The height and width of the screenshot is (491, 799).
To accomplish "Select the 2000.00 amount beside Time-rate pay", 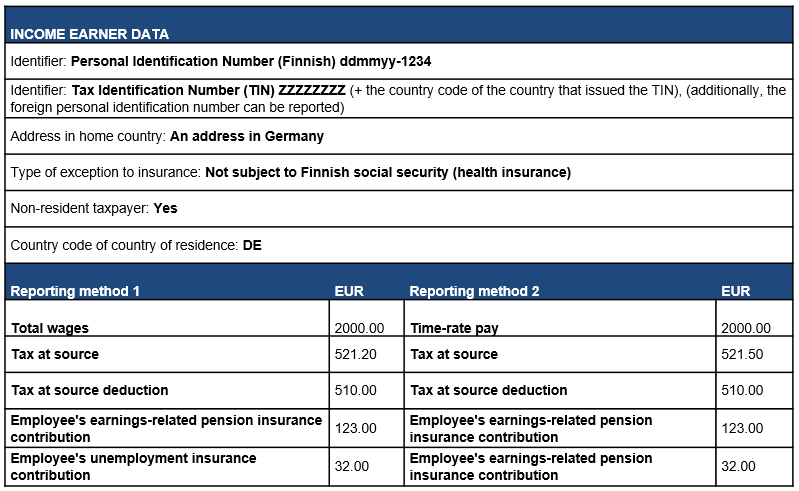I will tap(746, 328).
